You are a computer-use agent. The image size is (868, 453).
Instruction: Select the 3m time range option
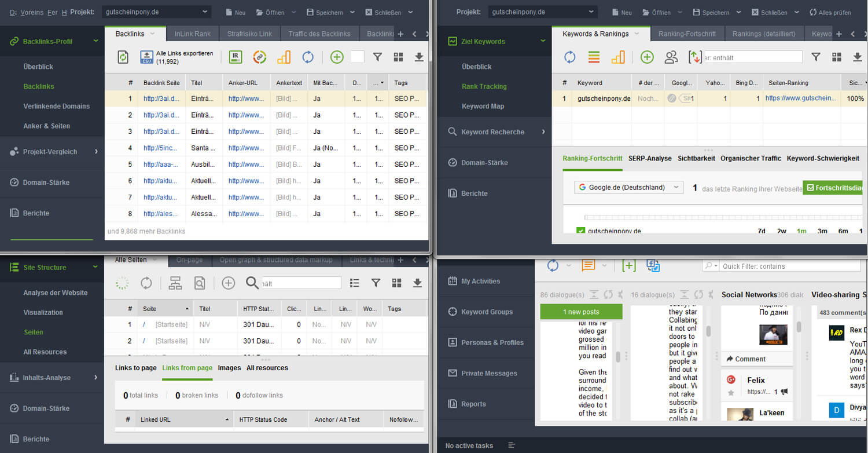coord(822,231)
